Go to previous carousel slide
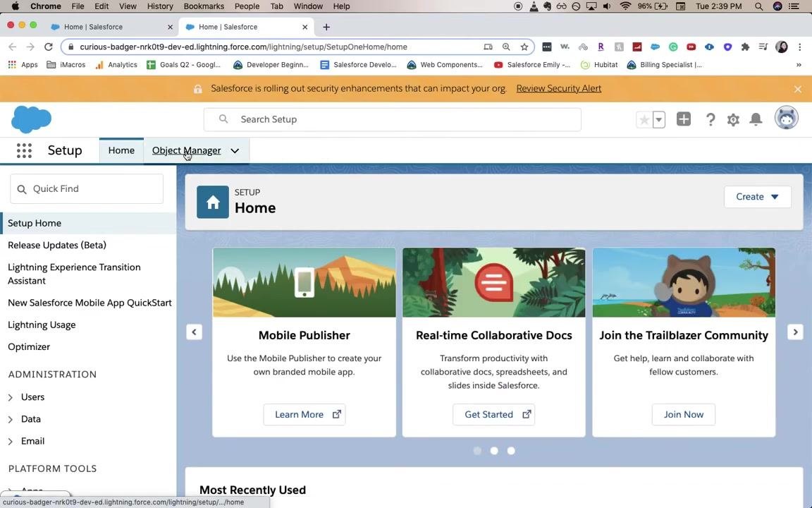 [x=195, y=332]
